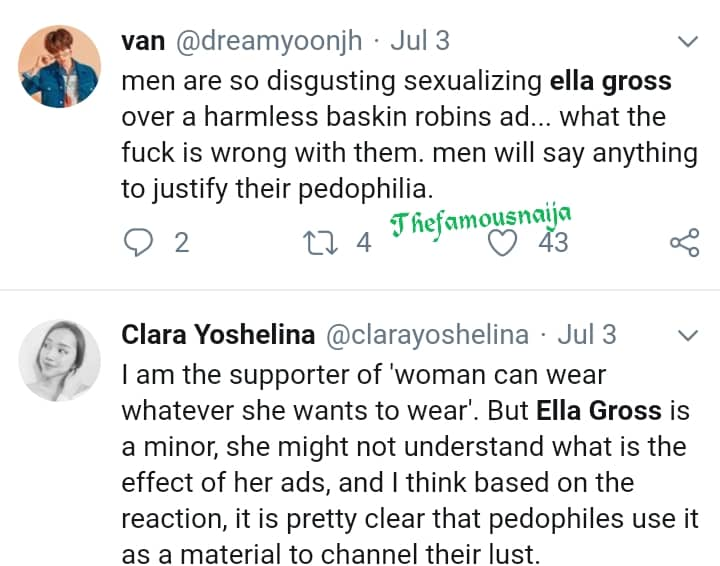Open van's profile picture
This screenshot has height=566, width=720.
(x=61, y=66)
